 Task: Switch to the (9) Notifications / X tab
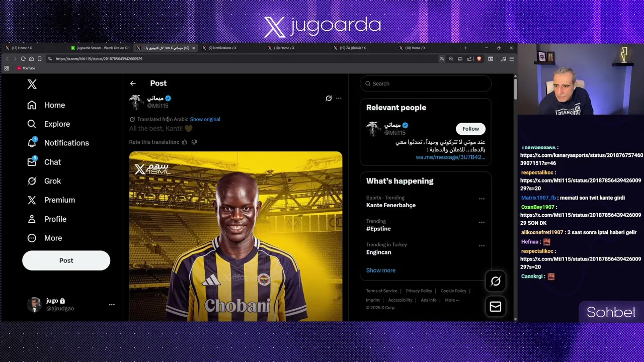(222, 48)
